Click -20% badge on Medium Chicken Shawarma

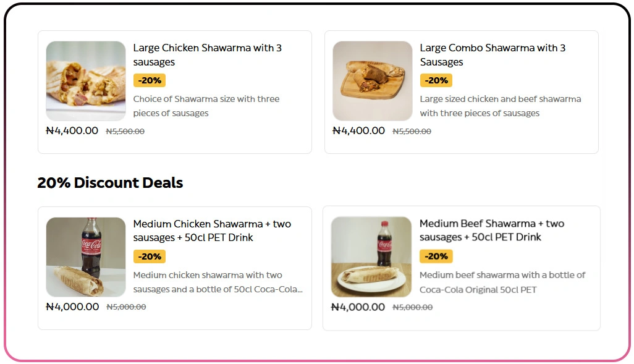tap(150, 256)
